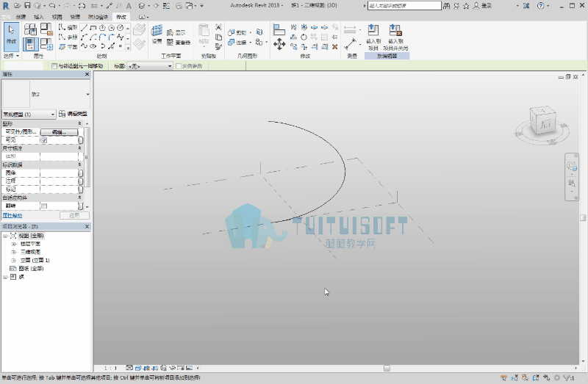Switch to the 插入 ribbon tab
Image resolution: width=588 pixels, height=384 pixels.
[x=39, y=17]
